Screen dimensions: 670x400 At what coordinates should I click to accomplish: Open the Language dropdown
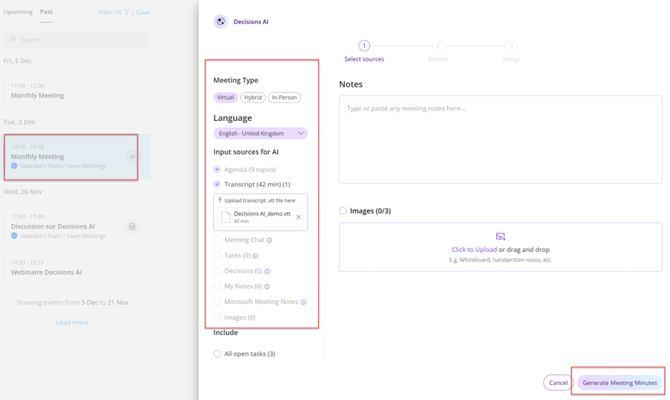pos(260,133)
